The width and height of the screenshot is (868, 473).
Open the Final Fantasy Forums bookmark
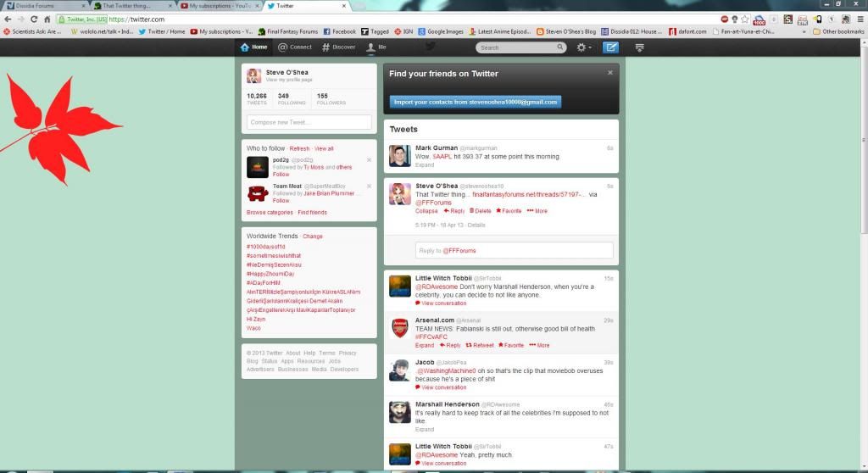(x=288, y=31)
